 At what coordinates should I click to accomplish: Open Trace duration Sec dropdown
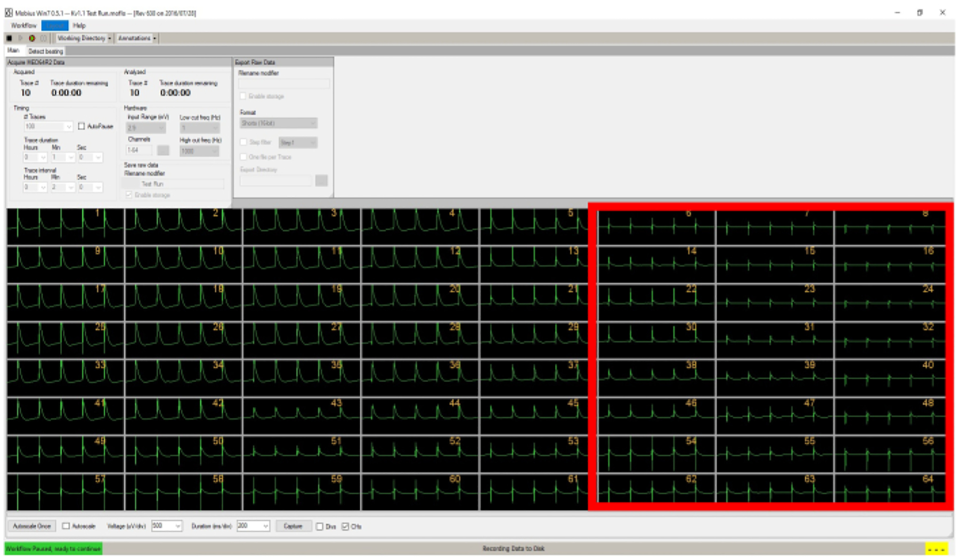pos(97,158)
